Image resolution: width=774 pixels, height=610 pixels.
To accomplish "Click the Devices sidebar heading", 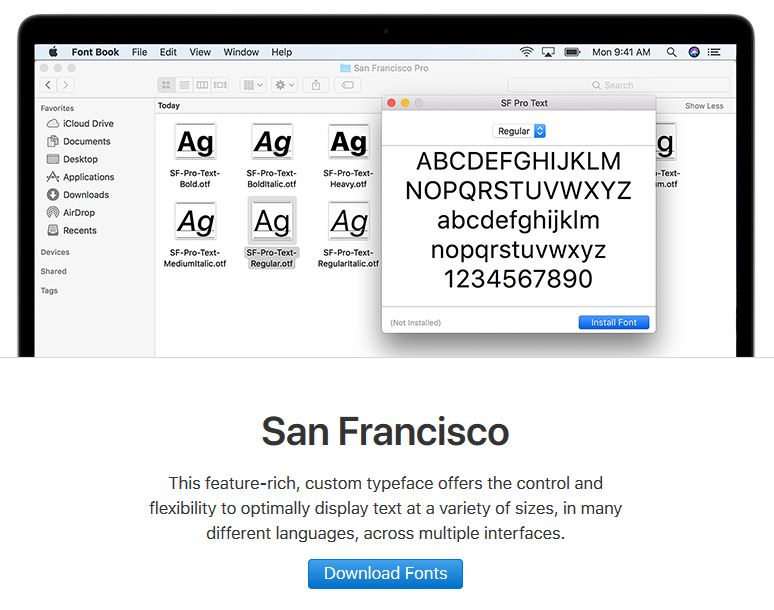I will [55, 252].
